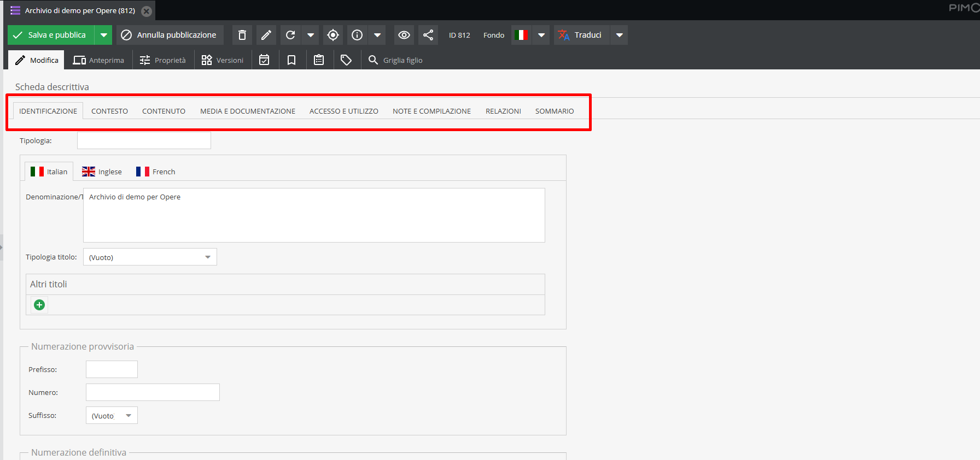980x460 pixels.
Task: Click the reload icon in toolbar
Action: click(290, 35)
